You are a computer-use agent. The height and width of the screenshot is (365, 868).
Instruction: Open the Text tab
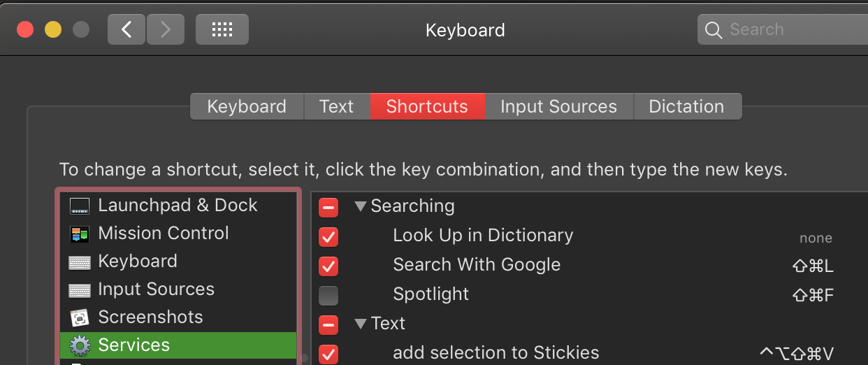tap(336, 106)
